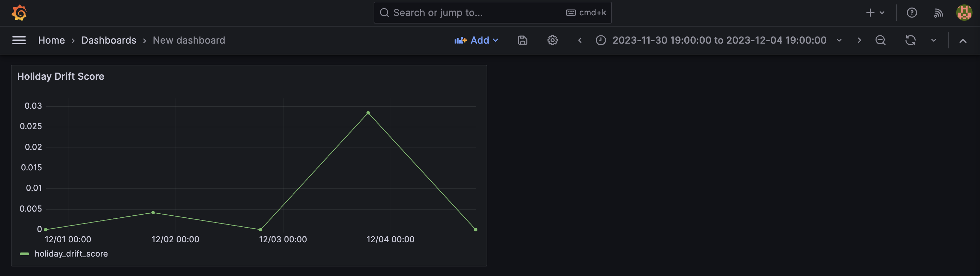
Task: Go to Dashboards breadcrumb
Action: 109,41
